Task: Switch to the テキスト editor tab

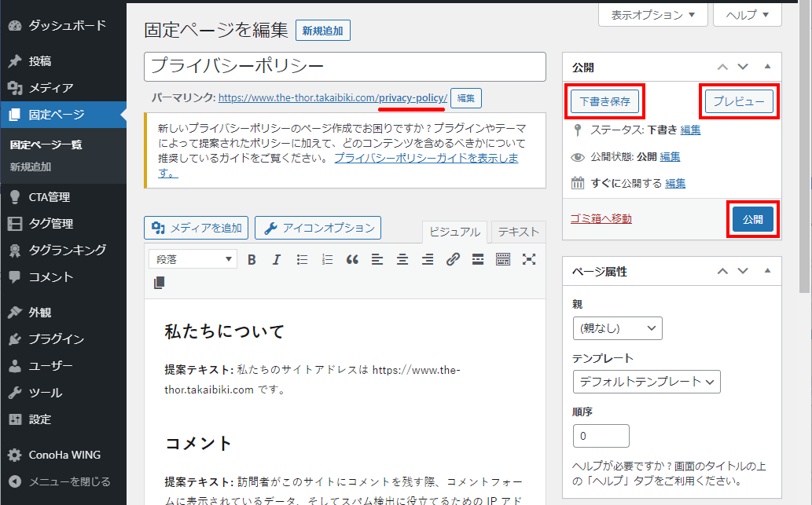Action: (518, 232)
